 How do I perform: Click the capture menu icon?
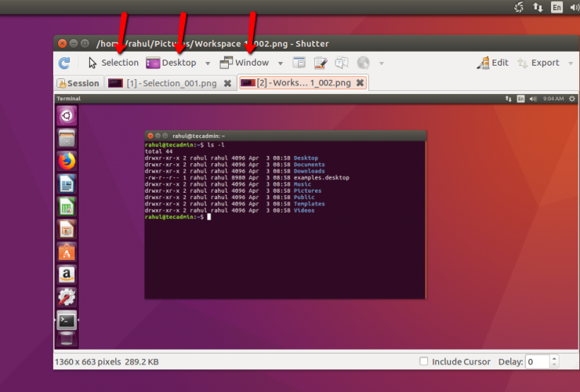(x=321, y=63)
